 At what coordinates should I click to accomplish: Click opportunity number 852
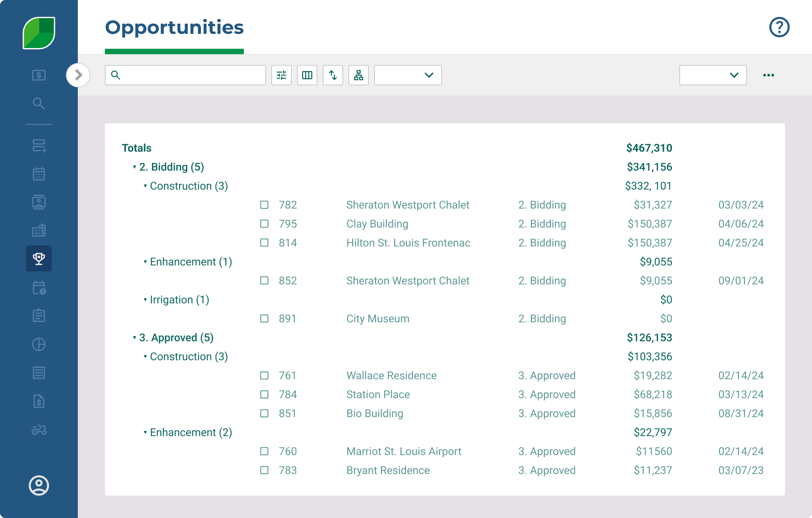[x=288, y=281]
